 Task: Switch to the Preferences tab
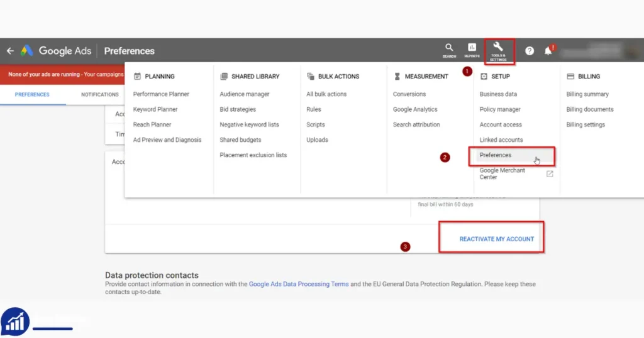pyautogui.click(x=32, y=94)
